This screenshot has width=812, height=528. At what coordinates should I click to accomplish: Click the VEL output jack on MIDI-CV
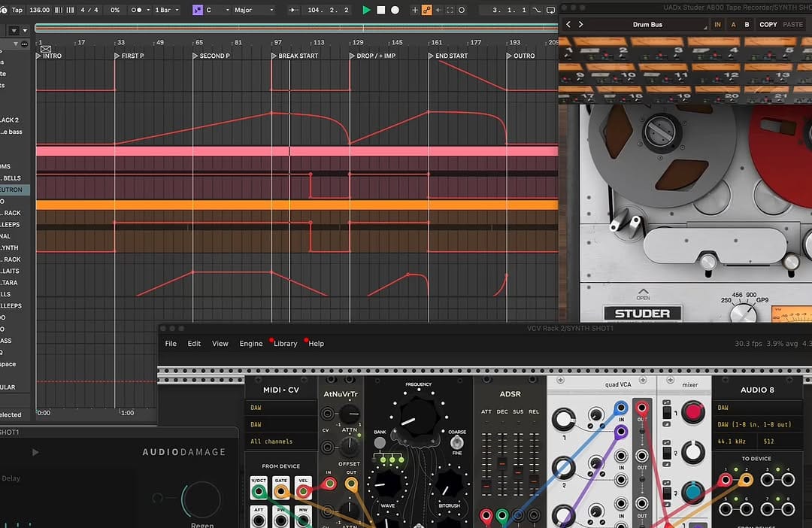(x=303, y=492)
